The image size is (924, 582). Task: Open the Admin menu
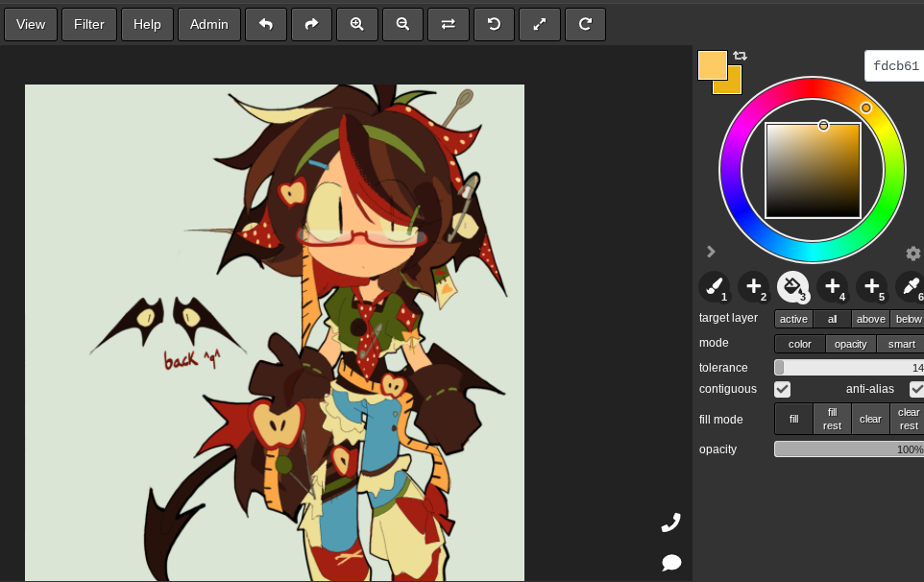[209, 24]
